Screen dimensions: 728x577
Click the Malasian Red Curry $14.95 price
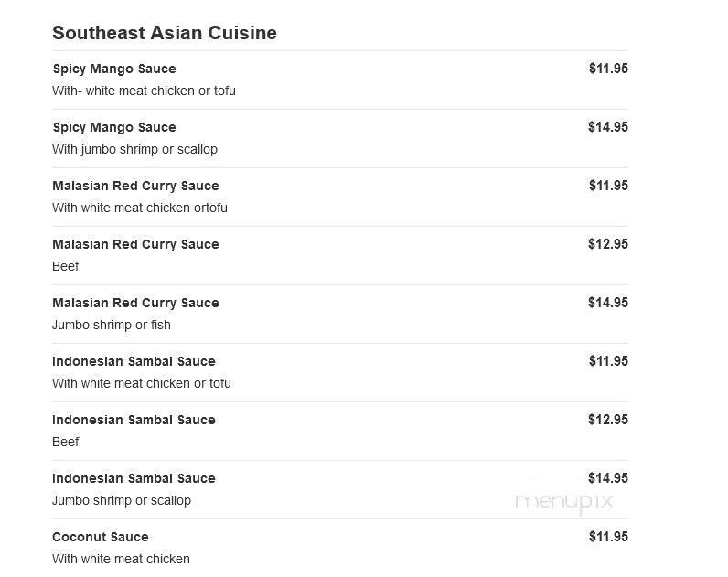tap(608, 303)
